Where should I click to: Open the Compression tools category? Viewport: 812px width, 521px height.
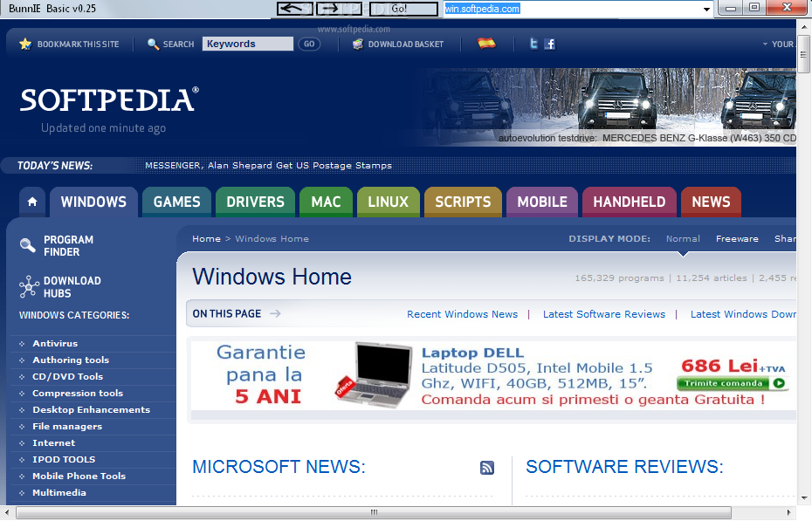click(78, 394)
